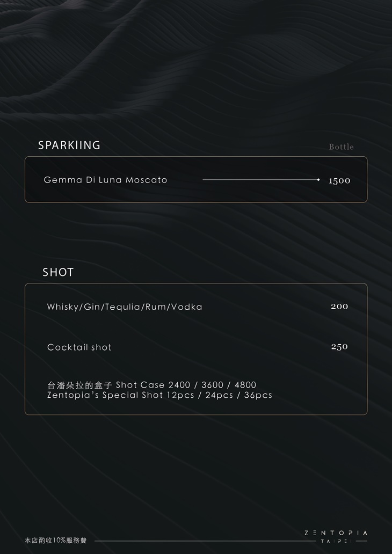
Task: Select the SHOT section heading
Action: (x=58, y=273)
